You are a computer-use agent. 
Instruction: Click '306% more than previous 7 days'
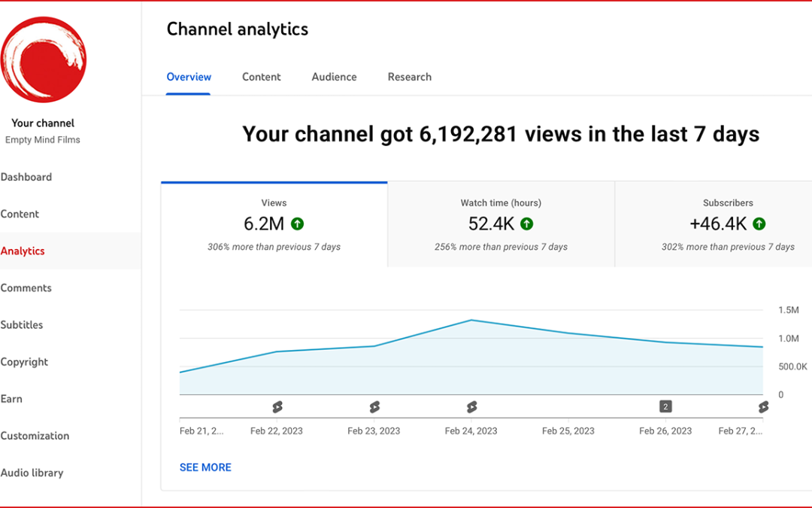pos(274,248)
